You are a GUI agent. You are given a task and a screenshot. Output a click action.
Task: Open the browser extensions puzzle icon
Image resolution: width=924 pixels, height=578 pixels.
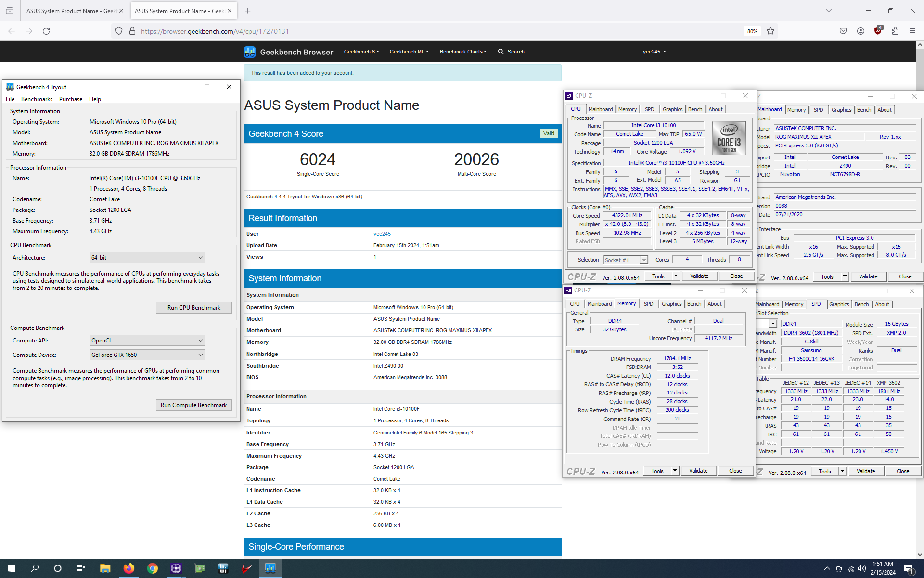[895, 31]
